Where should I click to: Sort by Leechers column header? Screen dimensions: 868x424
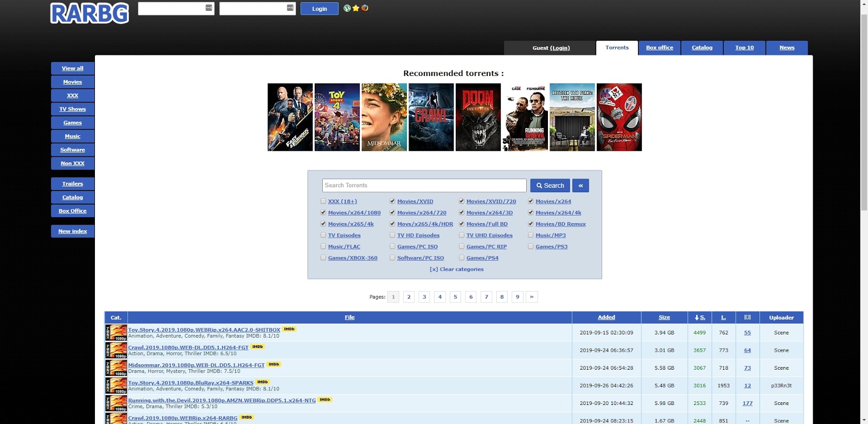pyautogui.click(x=724, y=318)
